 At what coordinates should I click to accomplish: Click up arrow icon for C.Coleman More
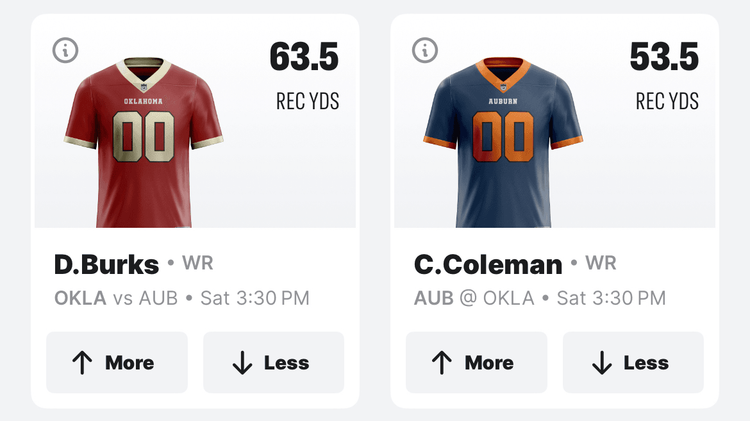(x=442, y=363)
